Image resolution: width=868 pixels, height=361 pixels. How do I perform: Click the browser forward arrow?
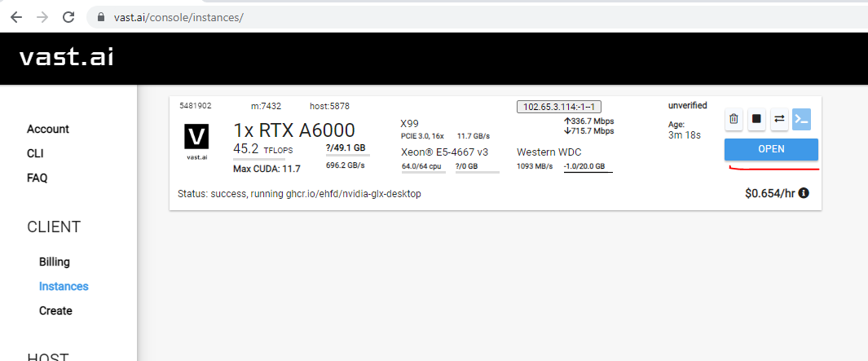[x=42, y=17]
